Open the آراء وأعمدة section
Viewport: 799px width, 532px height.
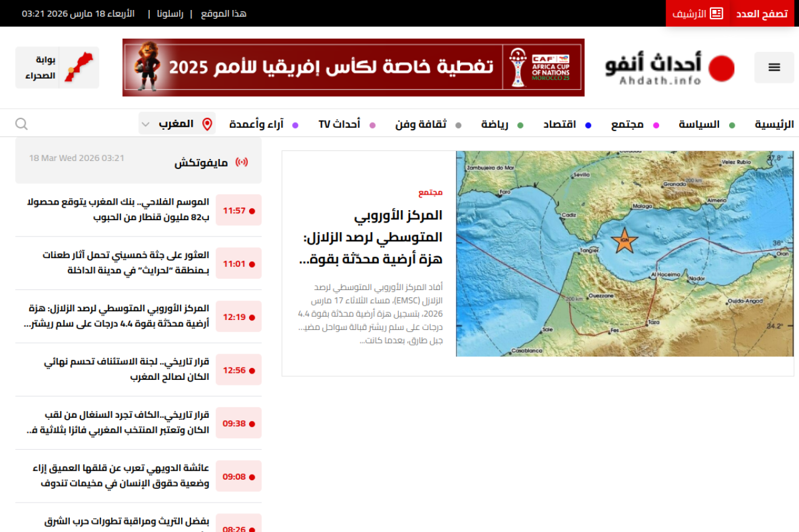tap(256, 124)
